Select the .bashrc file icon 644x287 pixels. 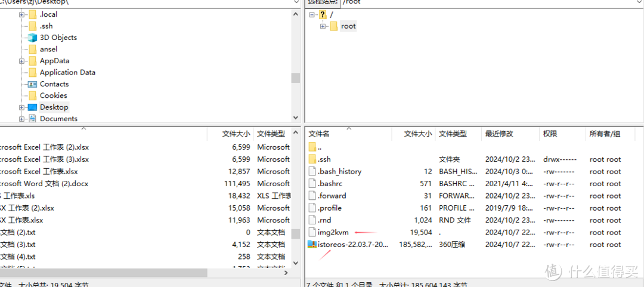pyautogui.click(x=312, y=183)
